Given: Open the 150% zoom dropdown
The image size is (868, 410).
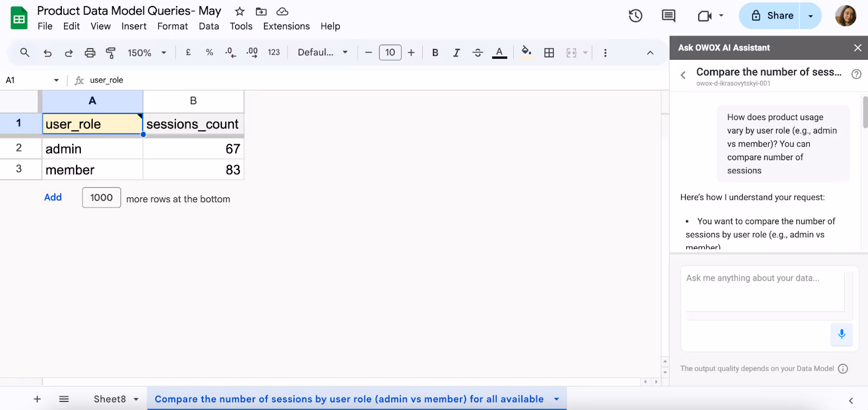Looking at the screenshot, I should pos(146,53).
